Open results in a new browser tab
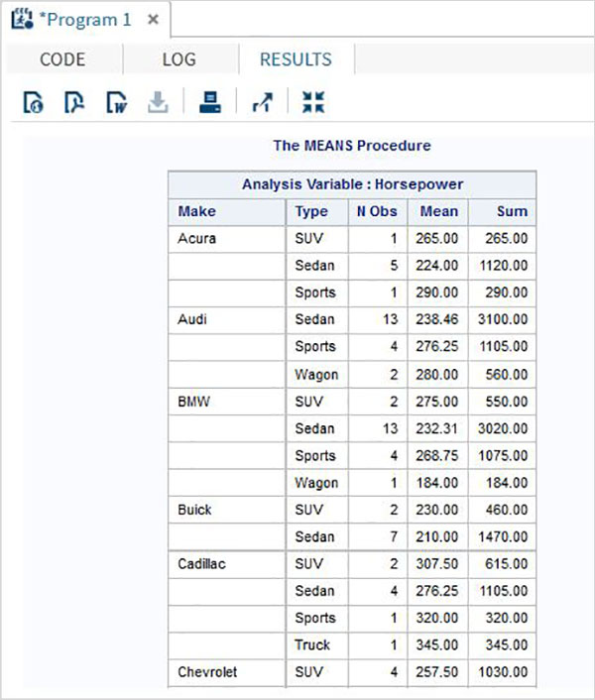 (x=262, y=102)
